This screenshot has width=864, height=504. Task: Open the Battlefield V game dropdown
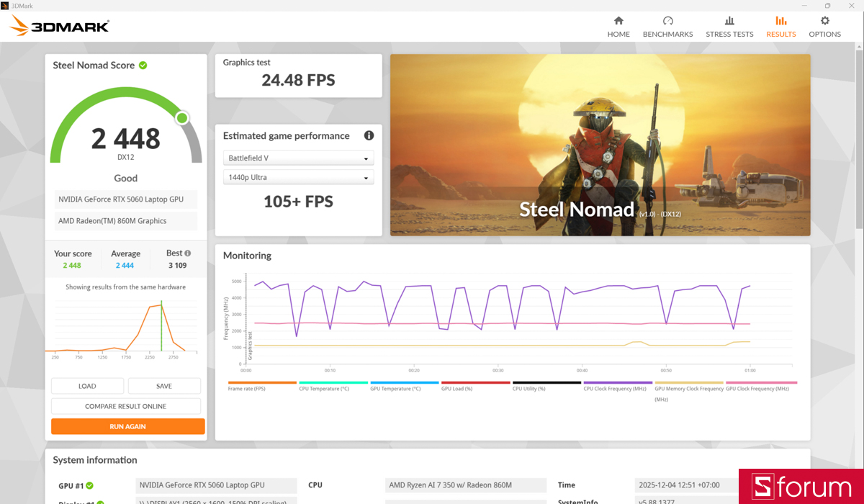(298, 158)
